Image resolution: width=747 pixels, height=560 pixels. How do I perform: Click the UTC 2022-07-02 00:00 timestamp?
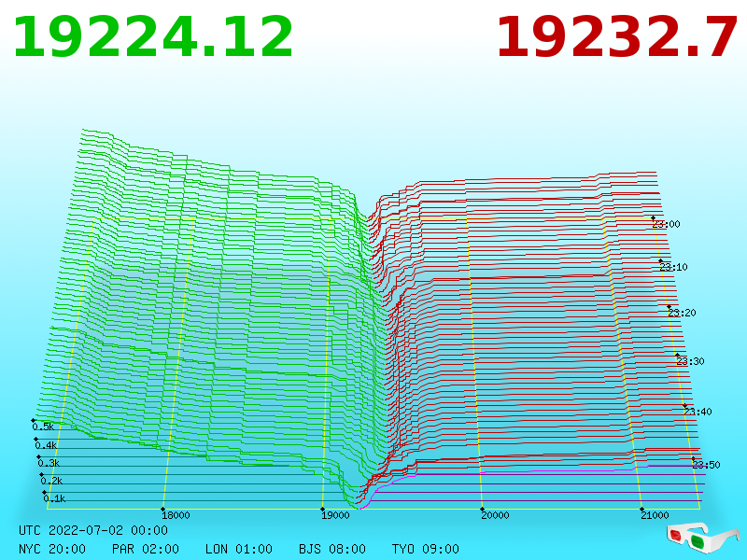click(93, 530)
